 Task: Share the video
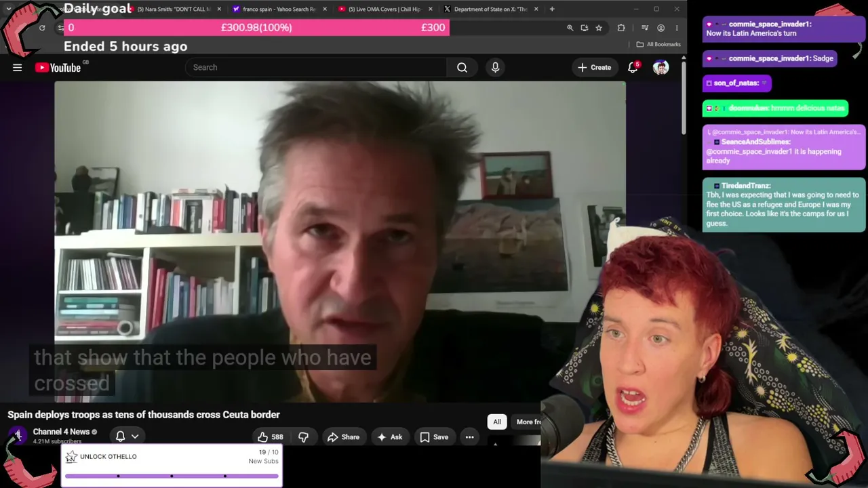click(343, 437)
